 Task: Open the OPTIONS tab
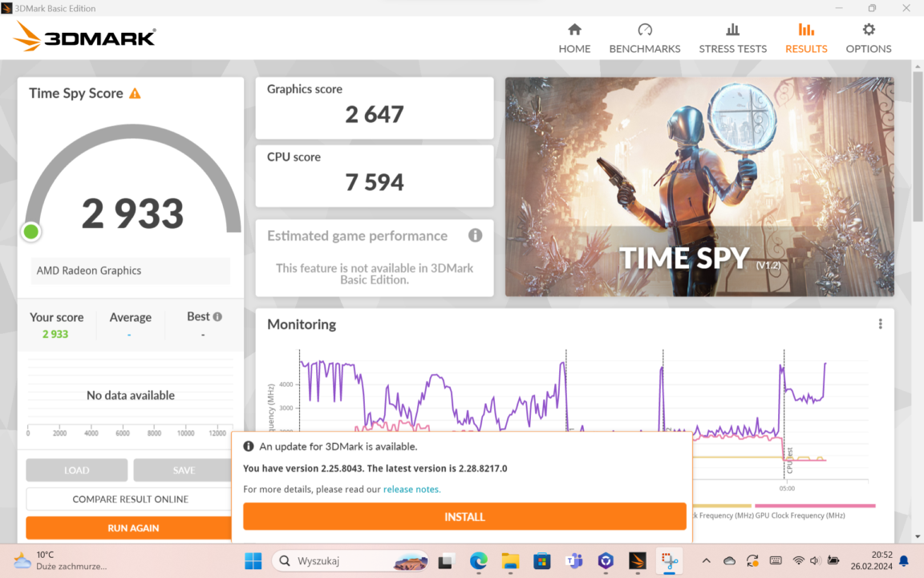point(868,39)
